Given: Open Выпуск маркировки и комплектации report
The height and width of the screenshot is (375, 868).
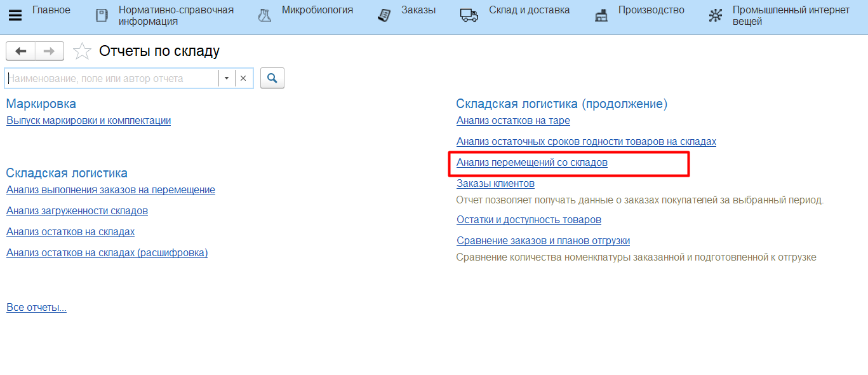Looking at the screenshot, I should pos(88,121).
